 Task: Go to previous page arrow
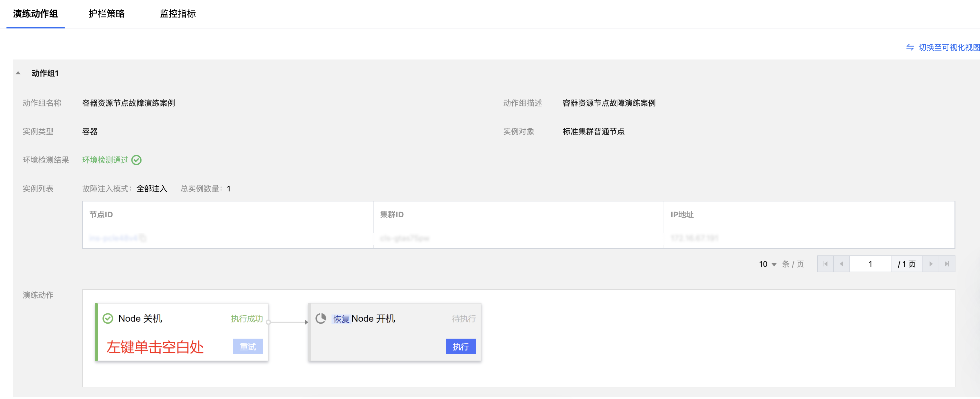coord(841,264)
